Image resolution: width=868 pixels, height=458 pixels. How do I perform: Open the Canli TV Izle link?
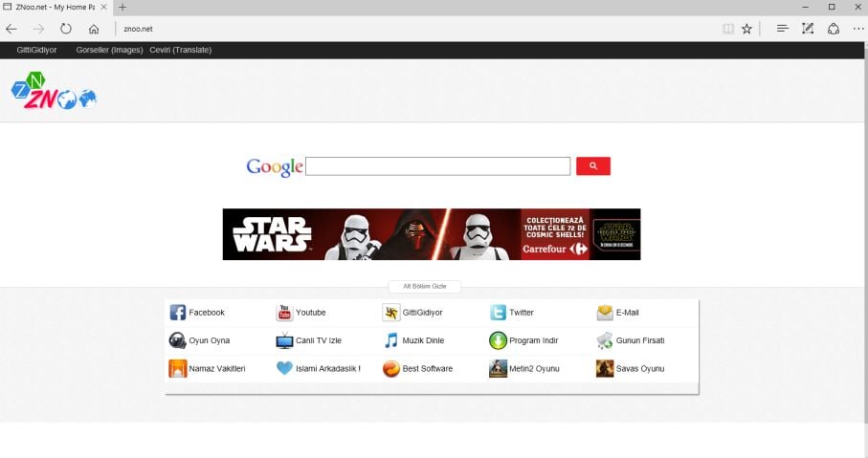point(319,340)
